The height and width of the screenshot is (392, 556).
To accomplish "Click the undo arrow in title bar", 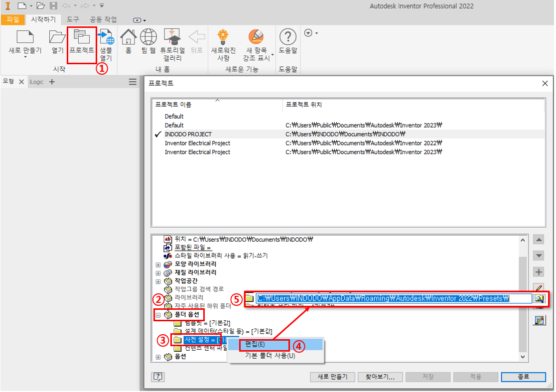I will pyautogui.click(x=66, y=5).
